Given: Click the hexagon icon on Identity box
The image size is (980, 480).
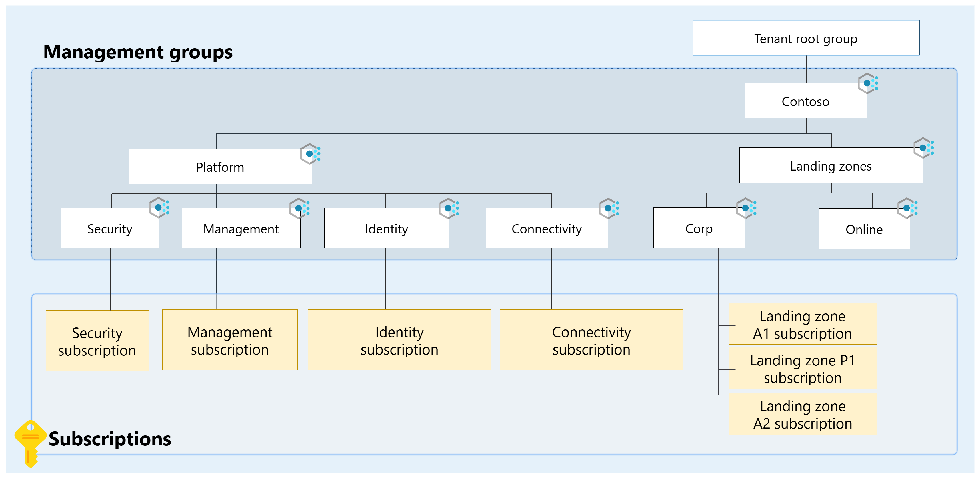Looking at the screenshot, I should pyautogui.click(x=449, y=208).
